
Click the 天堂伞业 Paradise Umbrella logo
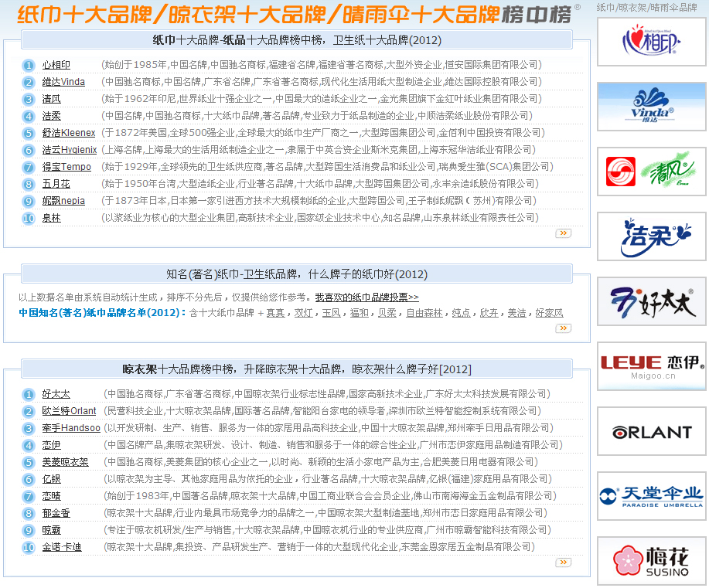click(x=652, y=496)
